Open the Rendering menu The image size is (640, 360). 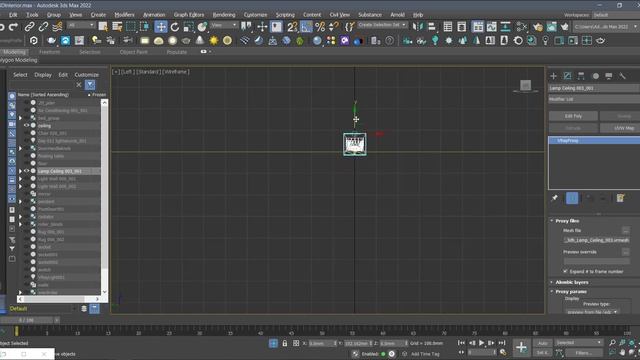coord(224,15)
